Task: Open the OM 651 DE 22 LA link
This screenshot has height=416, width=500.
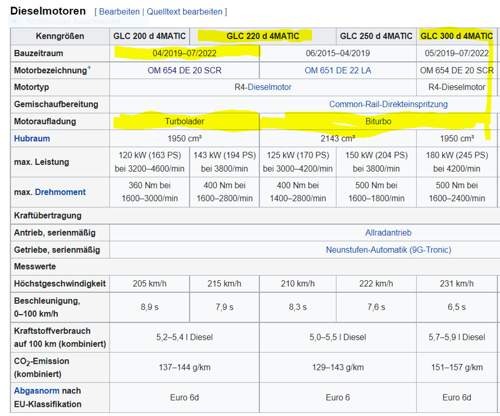Action: tap(338, 70)
